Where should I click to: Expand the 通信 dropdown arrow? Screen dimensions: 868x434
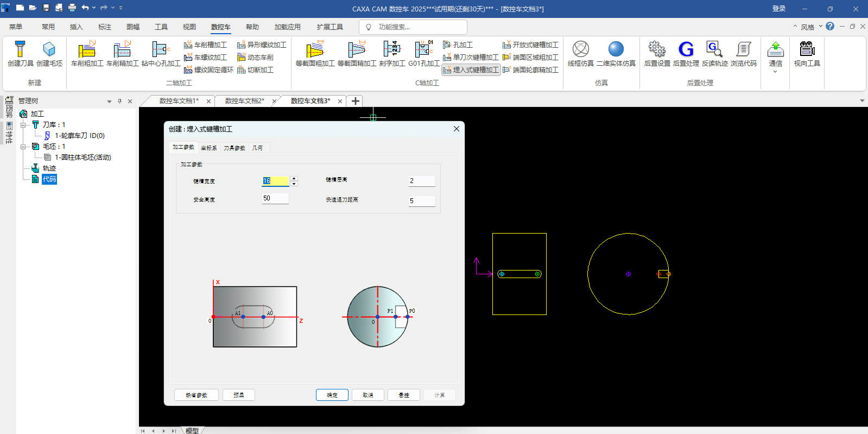(775, 72)
